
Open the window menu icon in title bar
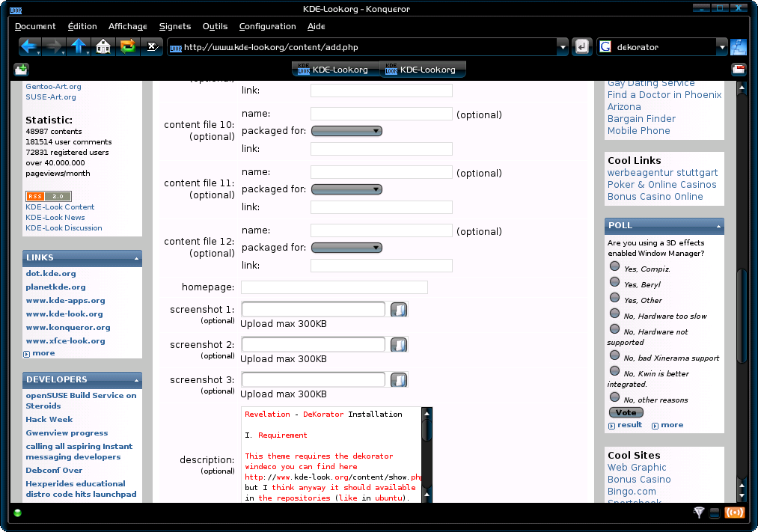coord(16,10)
